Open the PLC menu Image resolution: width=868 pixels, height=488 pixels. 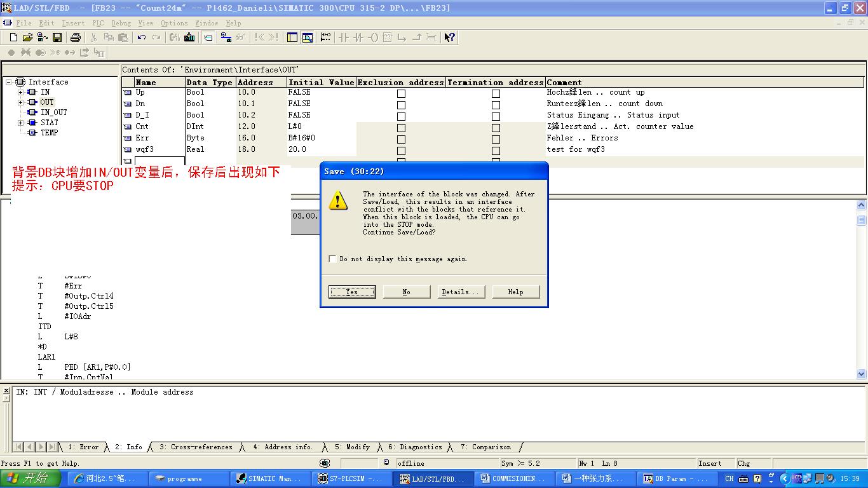point(98,23)
